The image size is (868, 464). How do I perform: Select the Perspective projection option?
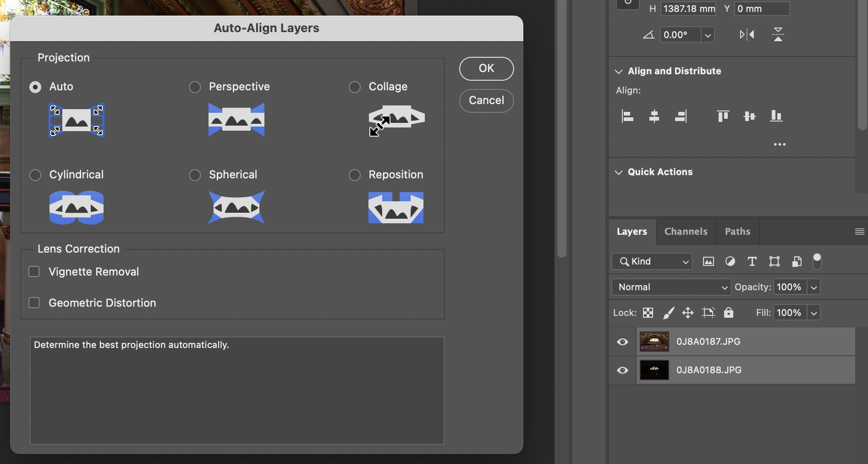195,87
